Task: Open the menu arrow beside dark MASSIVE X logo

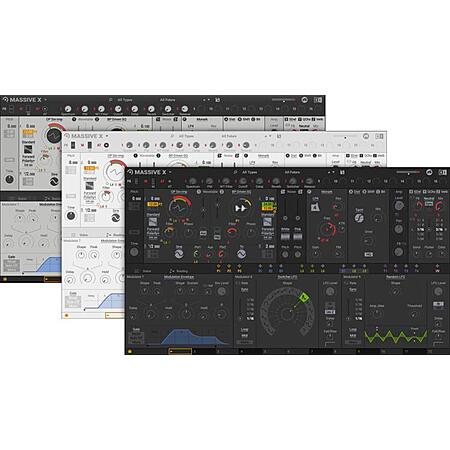Action: click(170, 172)
